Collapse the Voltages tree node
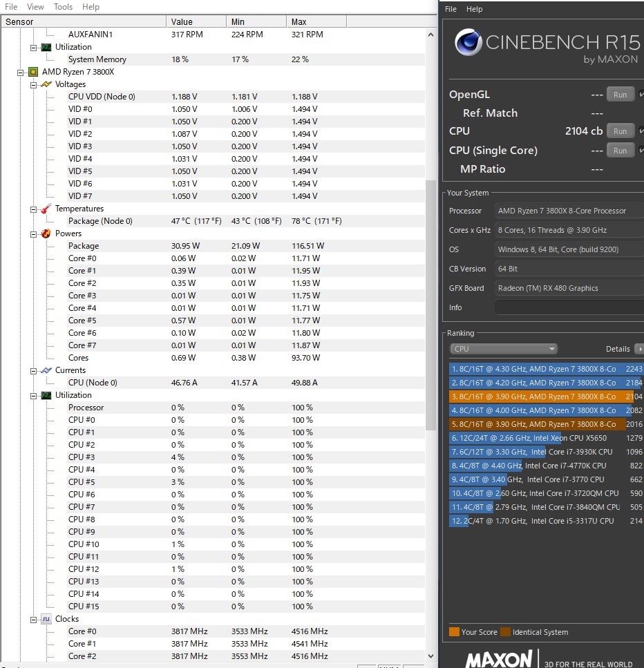Screen dimensions: 644x668 (x=33, y=85)
